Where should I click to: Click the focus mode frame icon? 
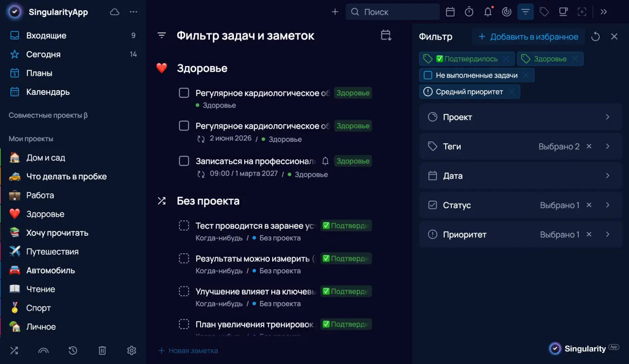(x=582, y=12)
